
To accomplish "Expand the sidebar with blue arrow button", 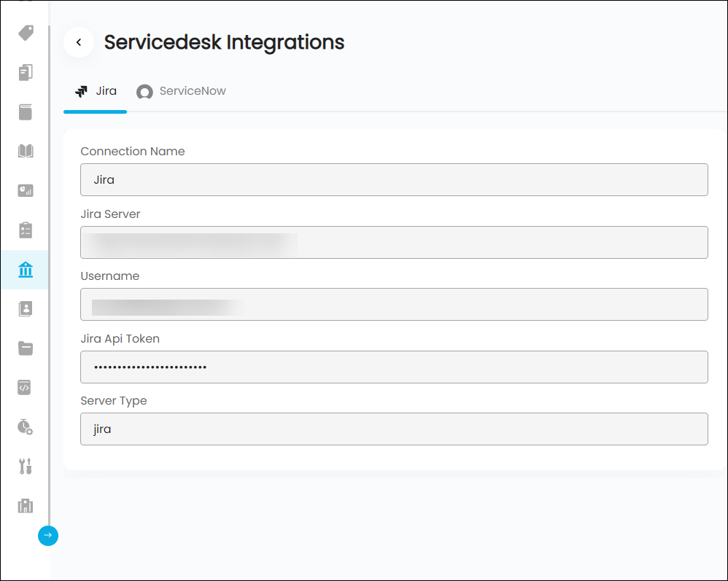I will tap(48, 536).
